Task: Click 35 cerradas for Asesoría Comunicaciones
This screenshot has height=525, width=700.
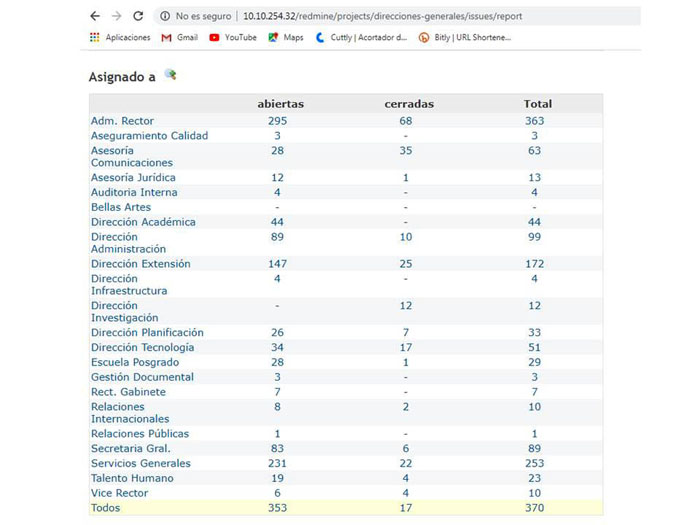Action: click(x=405, y=151)
